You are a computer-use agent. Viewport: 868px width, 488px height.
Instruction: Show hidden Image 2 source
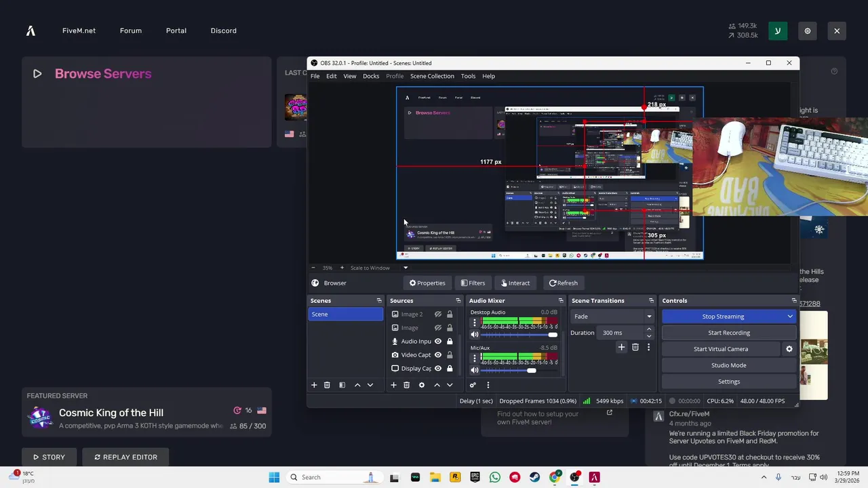click(438, 314)
